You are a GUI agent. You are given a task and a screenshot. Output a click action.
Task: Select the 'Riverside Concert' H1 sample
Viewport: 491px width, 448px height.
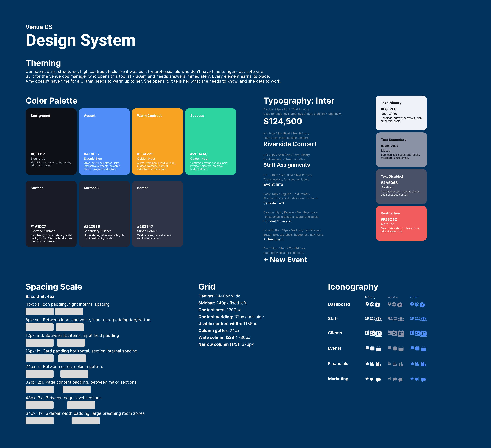pyautogui.click(x=290, y=144)
